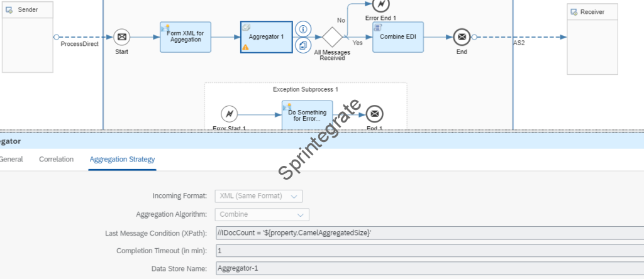644x279 pixels.
Task: Select the All Messages Received gateway diamond
Action: 331,37
